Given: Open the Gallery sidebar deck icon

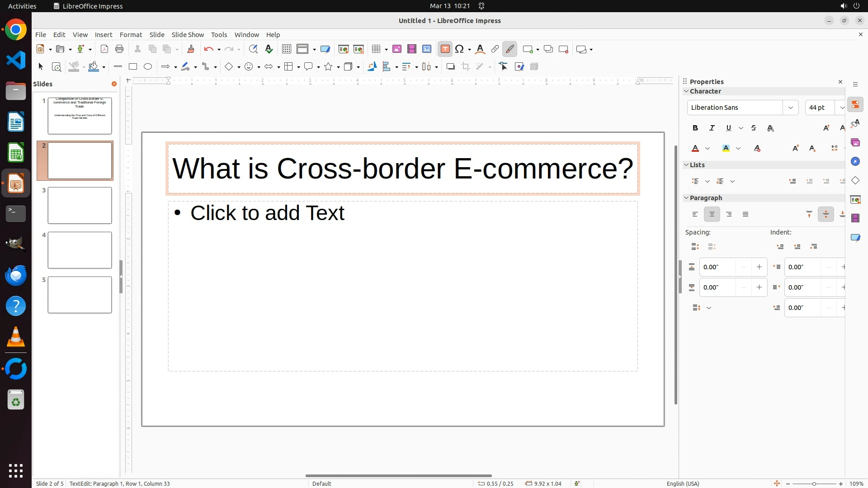Looking at the screenshot, I should 855,143.
